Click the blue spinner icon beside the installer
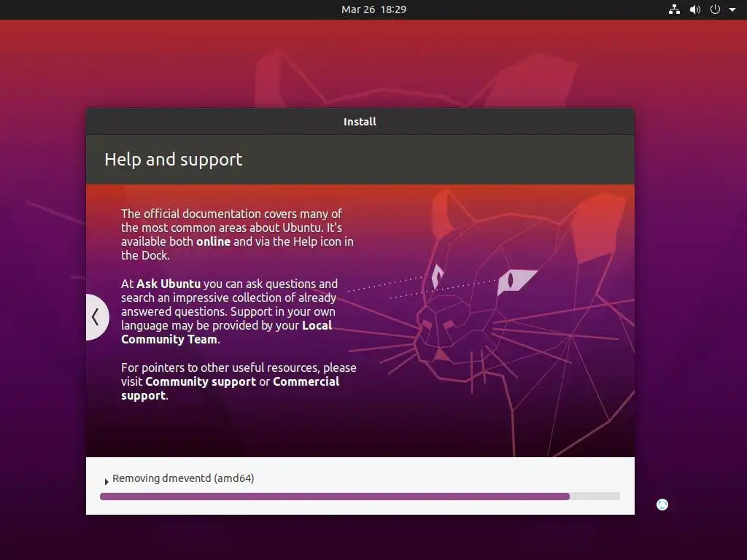The image size is (747, 560). click(x=662, y=505)
